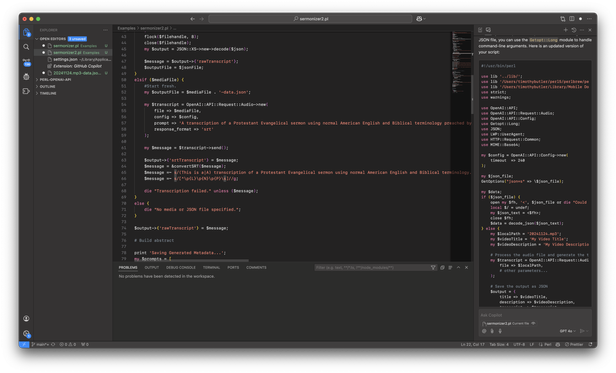Click the voice microphone icon in Copilot input
616x373 pixels.
pos(500,331)
